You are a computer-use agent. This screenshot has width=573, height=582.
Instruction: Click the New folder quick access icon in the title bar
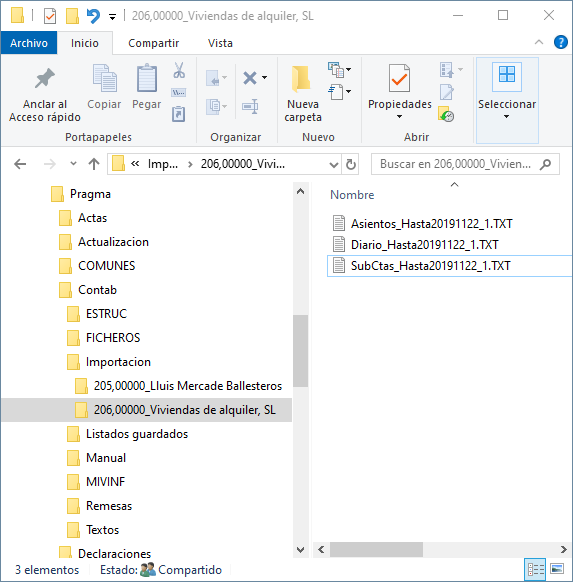point(72,16)
